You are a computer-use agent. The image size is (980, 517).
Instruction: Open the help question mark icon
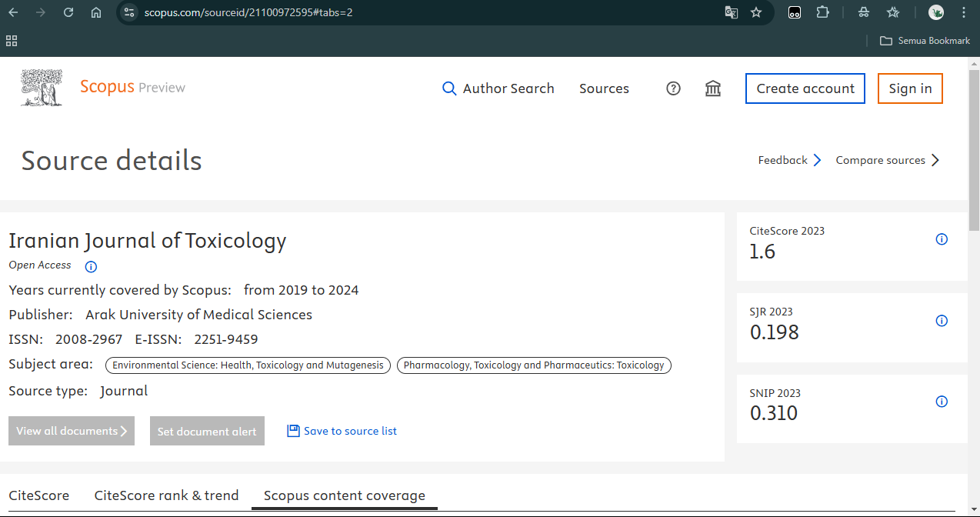673,88
